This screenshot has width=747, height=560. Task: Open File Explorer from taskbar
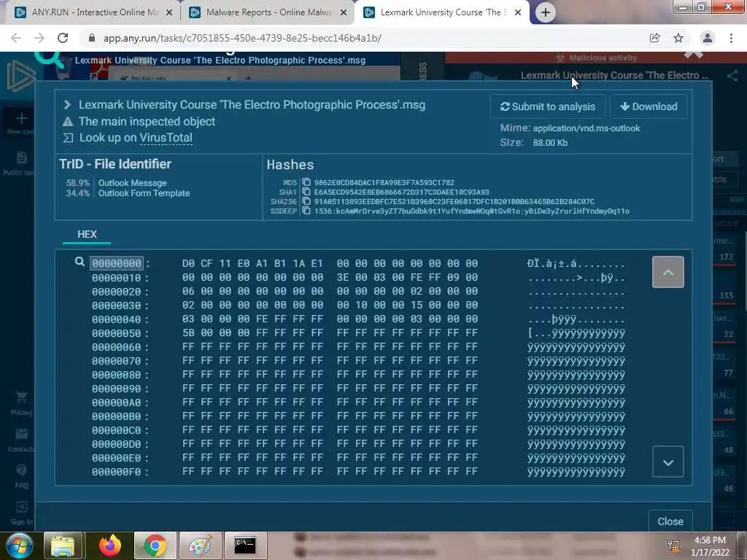63,545
